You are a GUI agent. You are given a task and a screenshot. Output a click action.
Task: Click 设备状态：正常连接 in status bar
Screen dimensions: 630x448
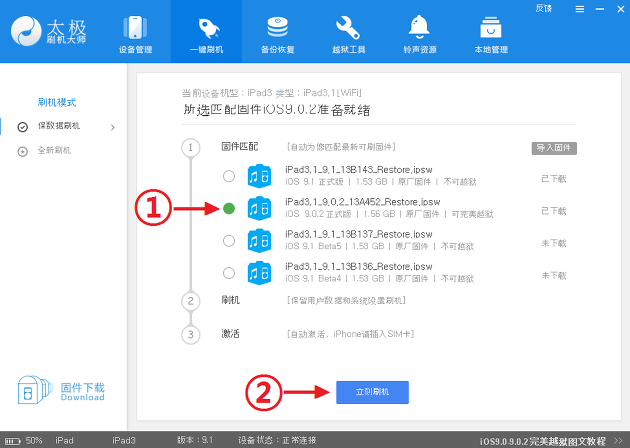pos(277,440)
